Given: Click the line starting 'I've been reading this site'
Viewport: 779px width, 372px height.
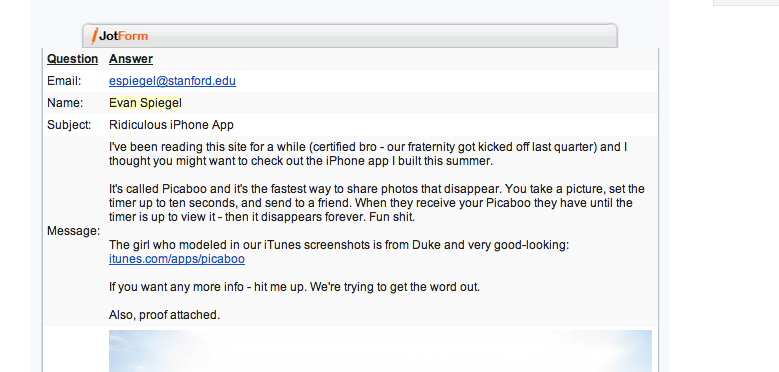Looking at the screenshot, I should [368, 154].
